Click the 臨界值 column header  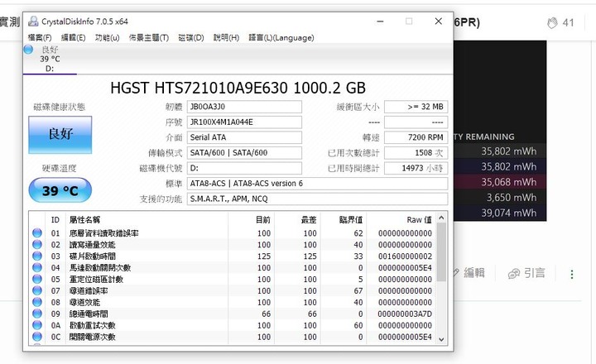click(344, 219)
